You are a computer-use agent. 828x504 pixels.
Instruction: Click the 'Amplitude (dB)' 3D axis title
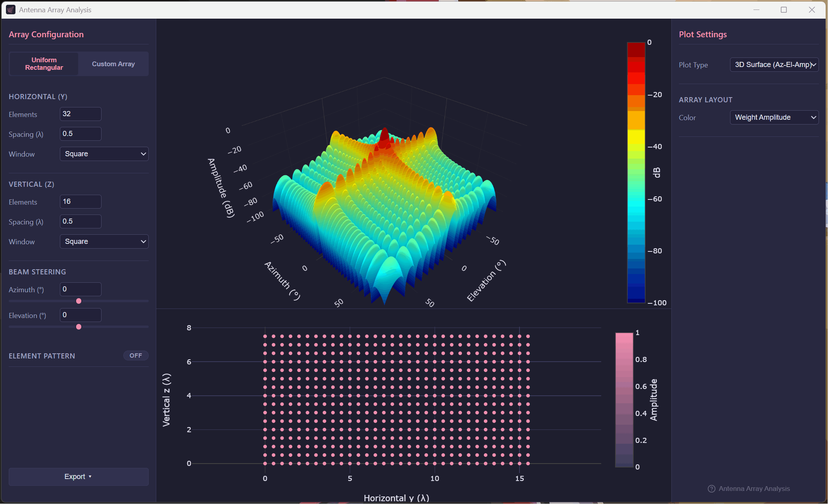click(x=221, y=188)
